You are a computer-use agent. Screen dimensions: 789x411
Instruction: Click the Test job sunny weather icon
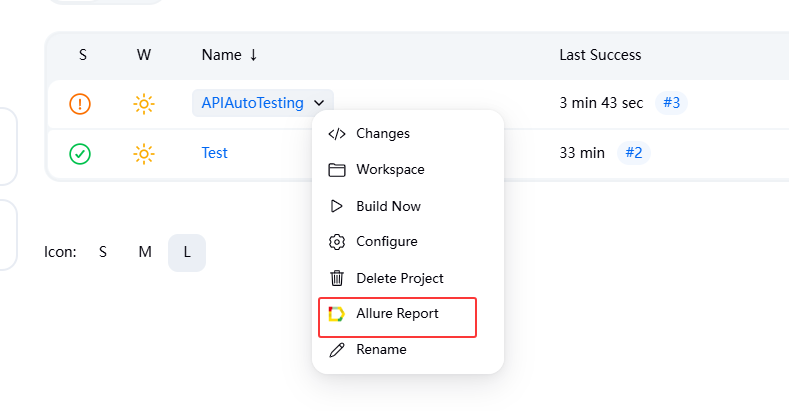coord(144,153)
